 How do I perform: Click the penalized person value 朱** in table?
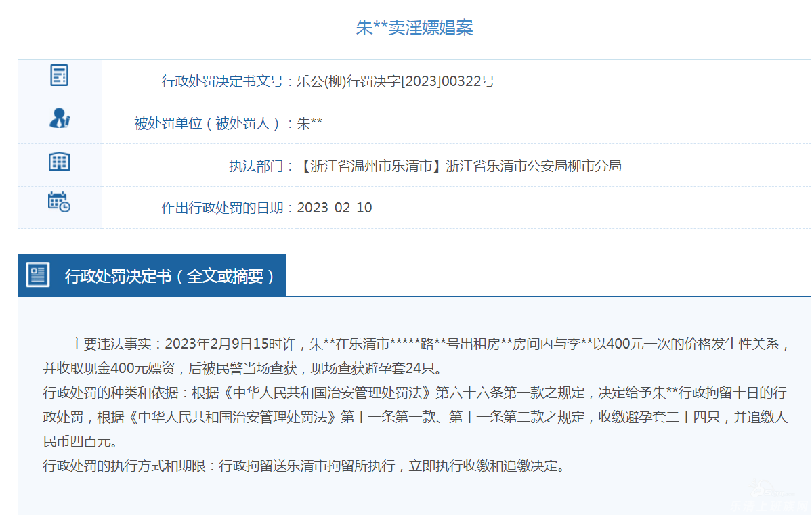309,124
